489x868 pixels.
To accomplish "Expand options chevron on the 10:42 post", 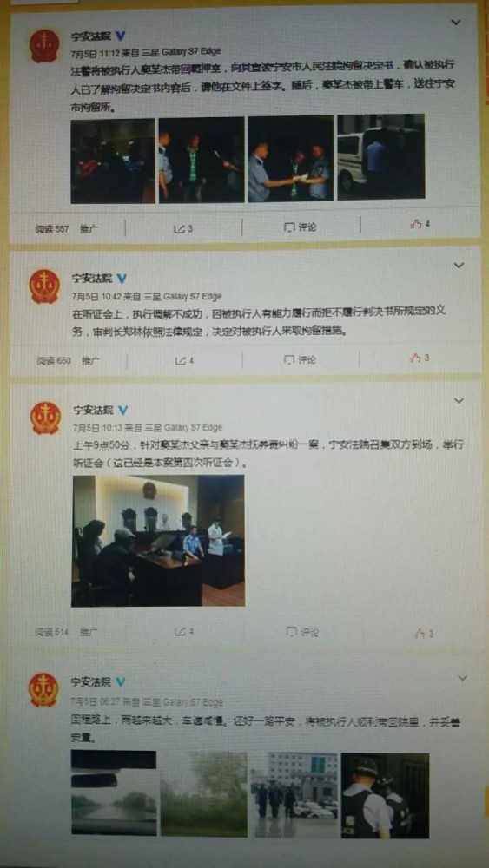I will pyautogui.click(x=459, y=265).
